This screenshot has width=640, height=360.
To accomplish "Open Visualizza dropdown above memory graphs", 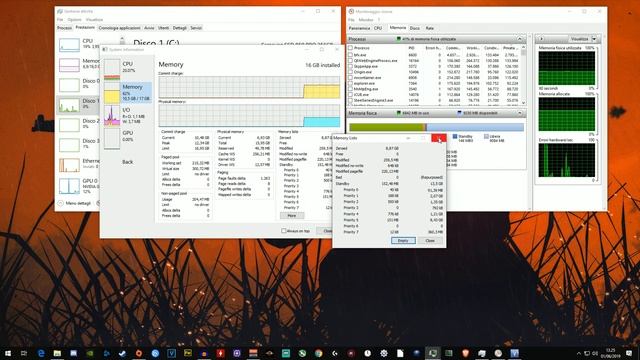I will [594, 39].
